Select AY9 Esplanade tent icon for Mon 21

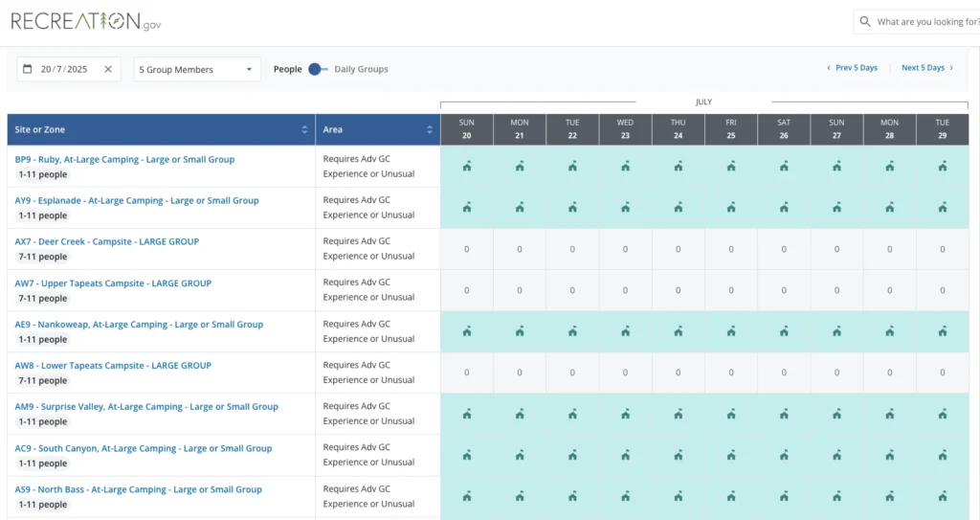(520, 208)
